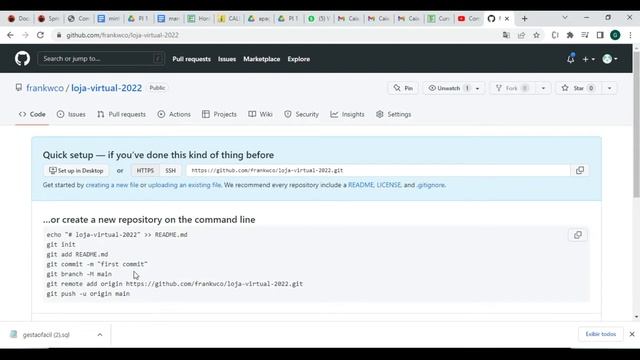Open Explore in the top navigation

299,59
